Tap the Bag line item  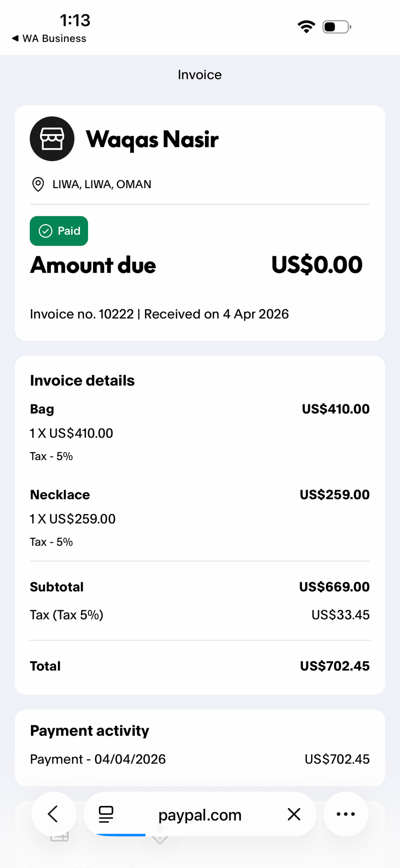click(x=200, y=432)
